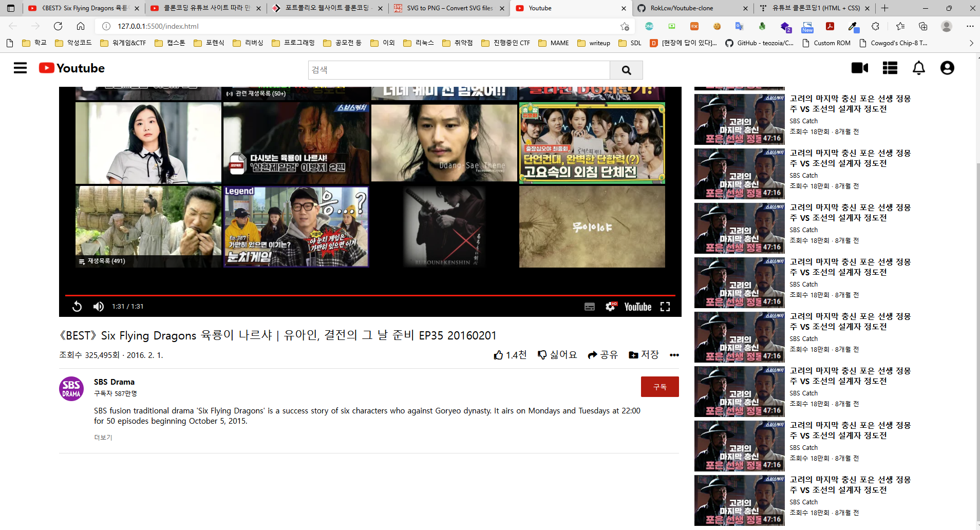Open the GitHub - teozoia bookmark
980x530 pixels.
(x=760, y=43)
